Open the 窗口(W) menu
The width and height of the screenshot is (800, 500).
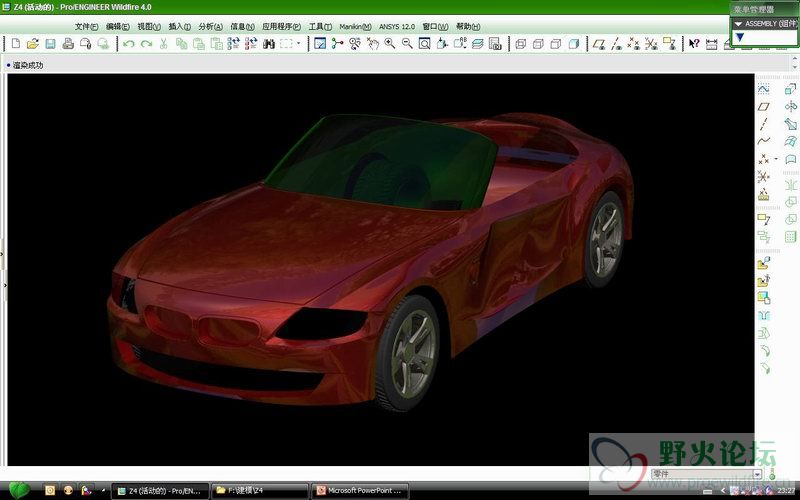pos(435,27)
